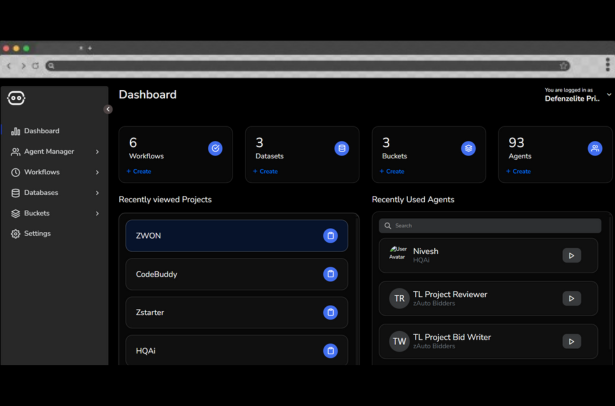Click the Agent Manager people icon
615x406 pixels.
[15, 152]
